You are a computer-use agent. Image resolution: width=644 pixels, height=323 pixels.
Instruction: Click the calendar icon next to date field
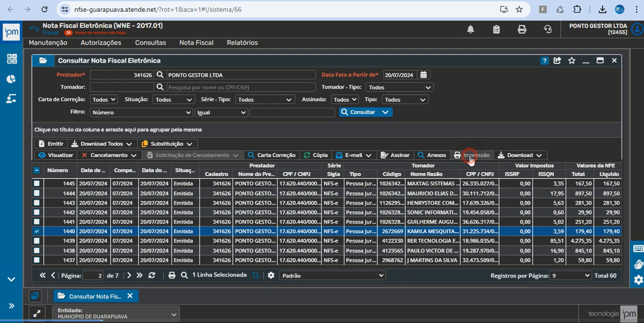(x=423, y=75)
